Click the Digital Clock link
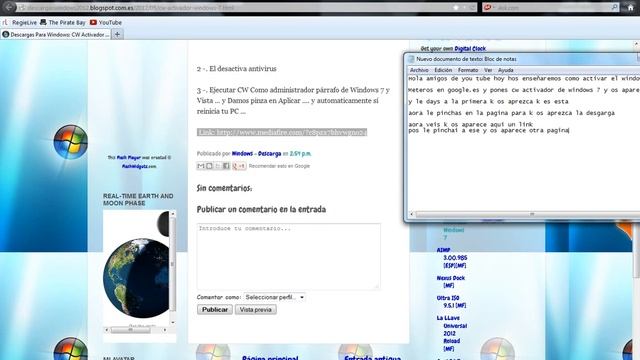 (470, 49)
